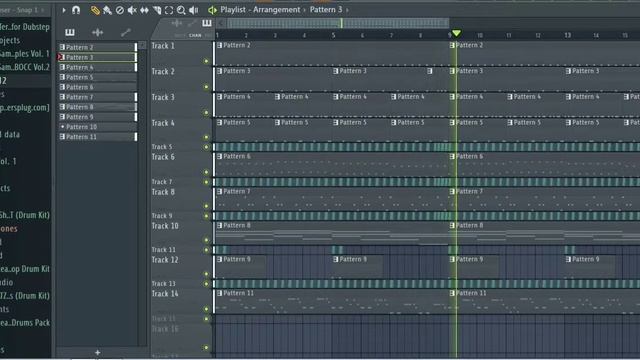Toggle mute switch on Track 4

tap(206, 137)
